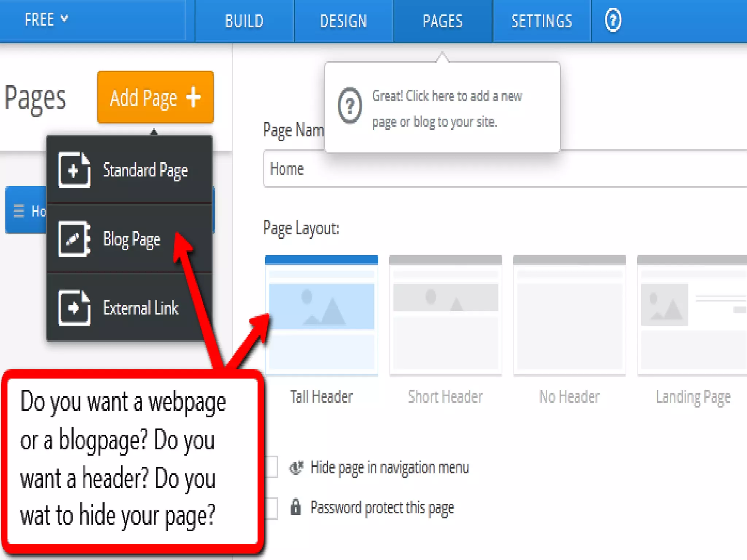This screenshot has width=747, height=560.
Task: Choose Blog Page from the menu
Action: (x=131, y=239)
